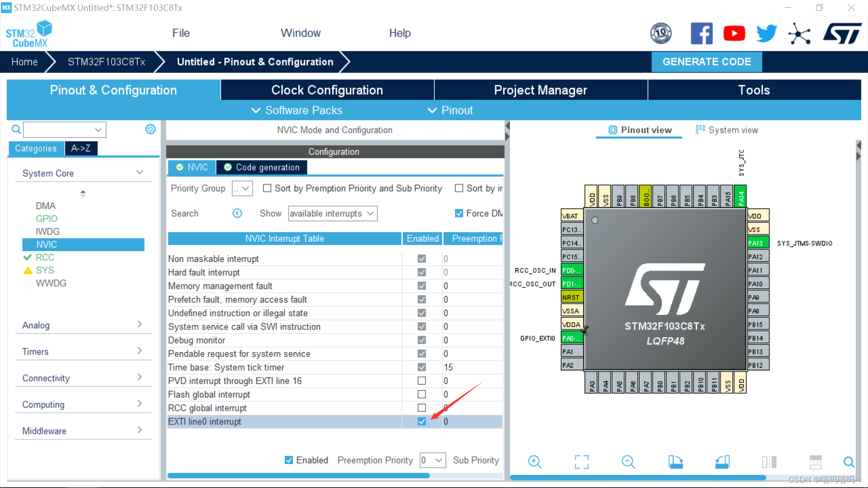Click the search refresh circle icon in NVIC
Image resolution: width=868 pixels, height=488 pixels.
point(237,213)
